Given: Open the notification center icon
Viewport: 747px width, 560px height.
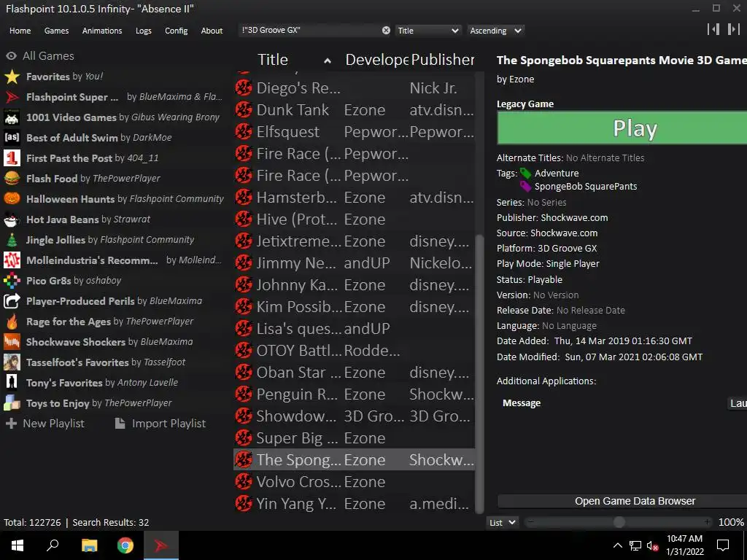Looking at the screenshot, I should [723, 545].
